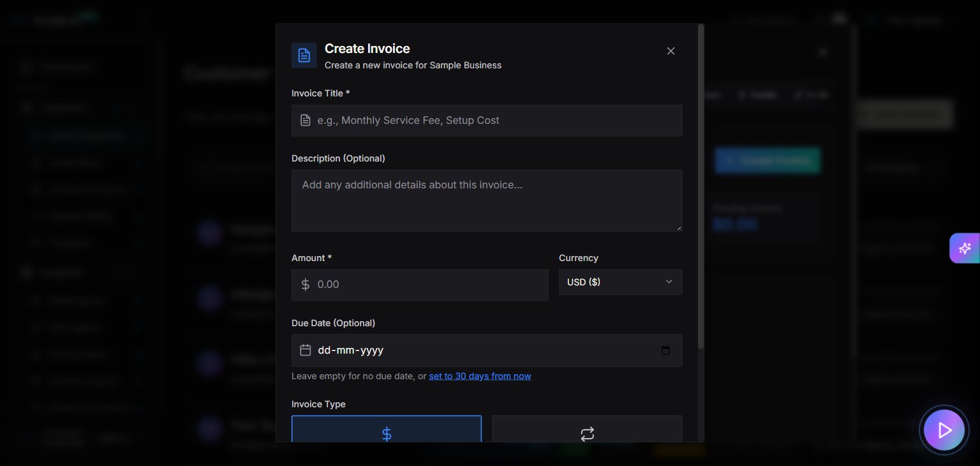The width and height of the screenshot is (980, 466).
Task: Click the purple play button in bottom right corner
Action: point(944,430)
